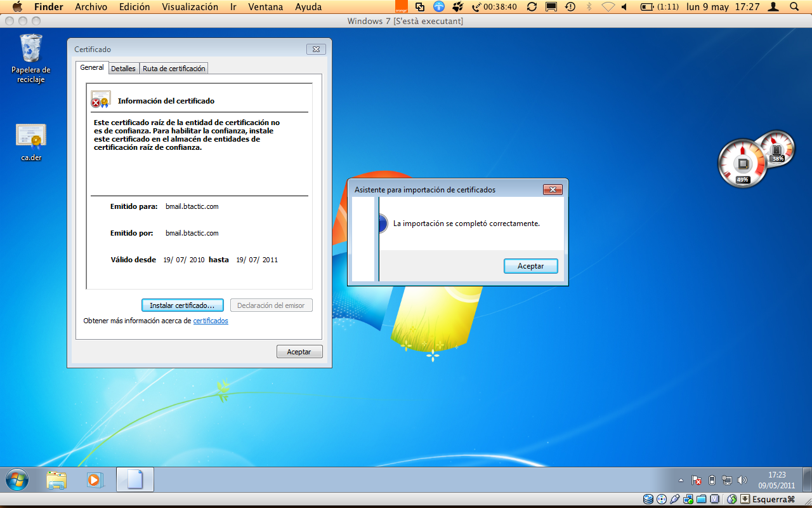
Task: Open the Wi-Fi menu bar icon
Action: pyautogui.click(x=608, y=7)
